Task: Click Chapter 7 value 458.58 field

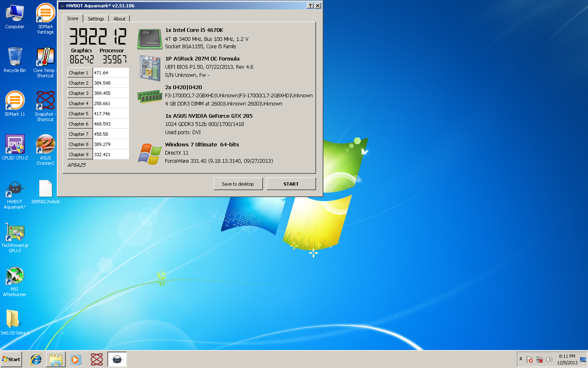Action: (111, 134)
